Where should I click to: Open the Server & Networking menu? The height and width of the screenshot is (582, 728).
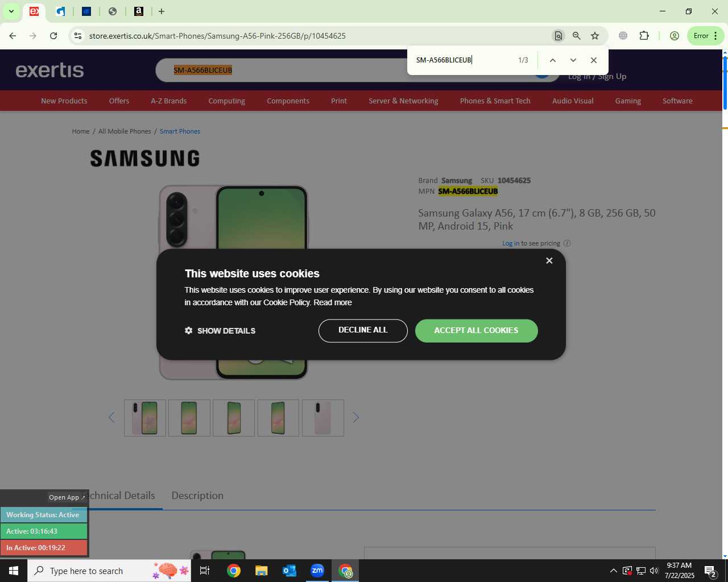(403, 101)
